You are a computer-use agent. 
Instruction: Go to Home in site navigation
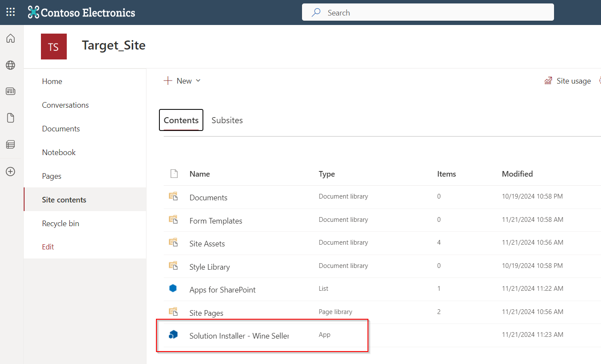click(x=52, y=81)
